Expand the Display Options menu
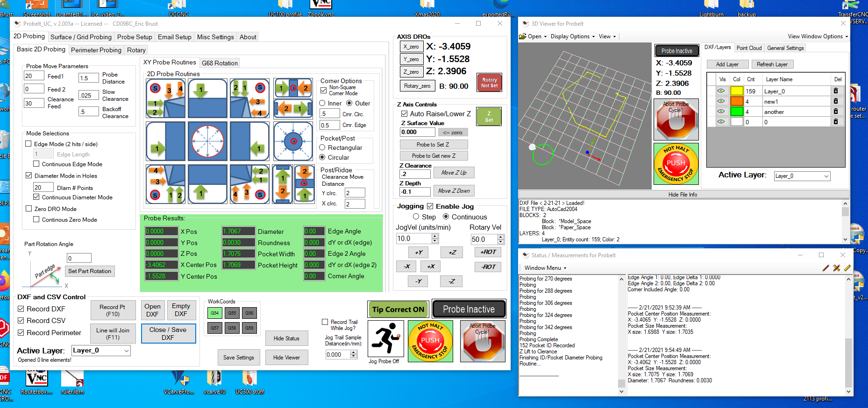The image size is (868, 408). [x=573, y=36]
